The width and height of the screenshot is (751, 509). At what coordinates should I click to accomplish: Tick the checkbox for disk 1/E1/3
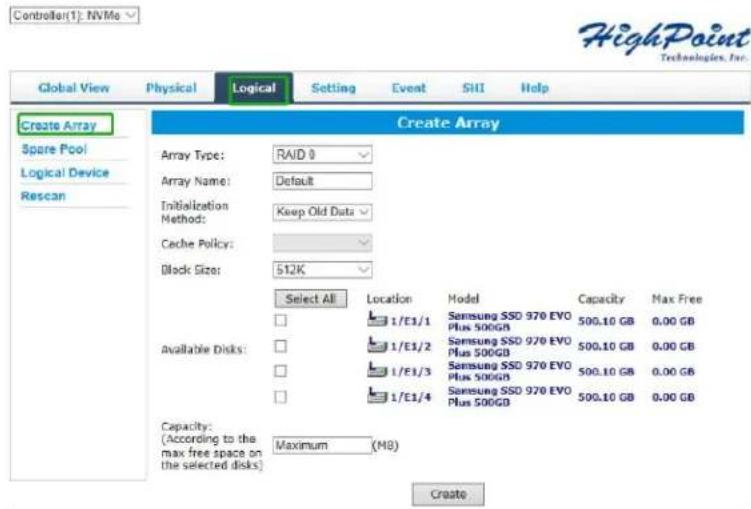[x=281, y=371]
